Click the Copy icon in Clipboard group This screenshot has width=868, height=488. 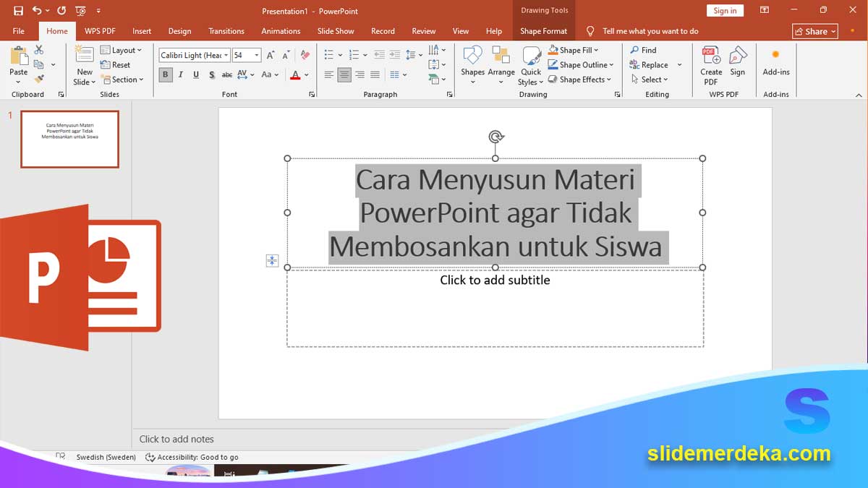(x=39, y=64)
